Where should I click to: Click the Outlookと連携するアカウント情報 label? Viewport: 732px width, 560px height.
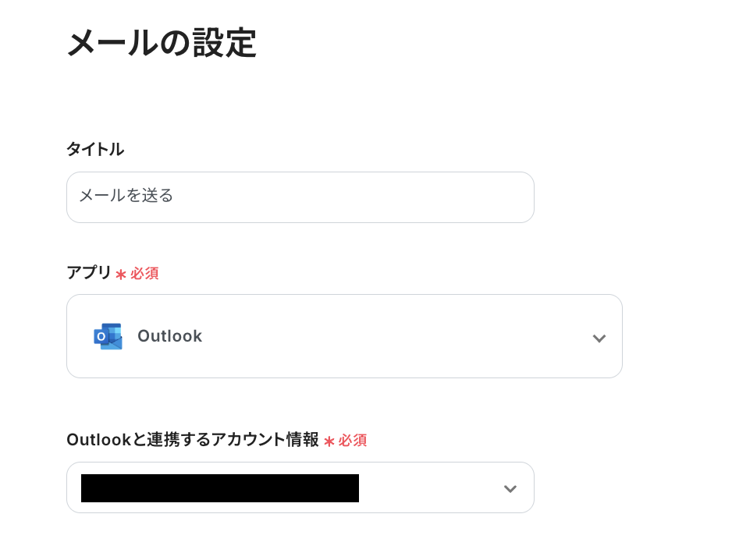(193, 440)
